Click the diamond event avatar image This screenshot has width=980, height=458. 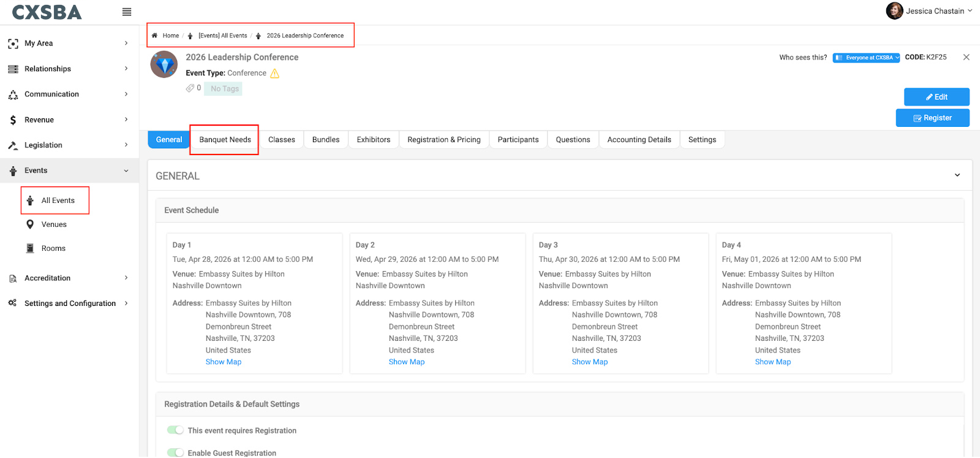(164, 65)
